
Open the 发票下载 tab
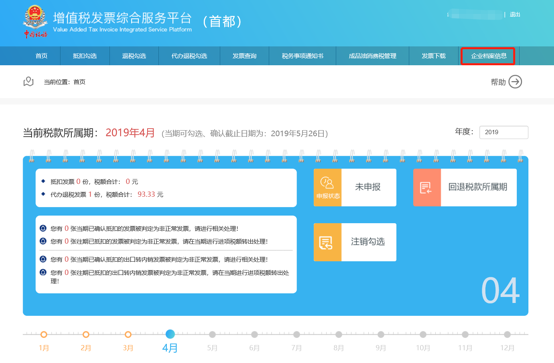coord(434,56)
